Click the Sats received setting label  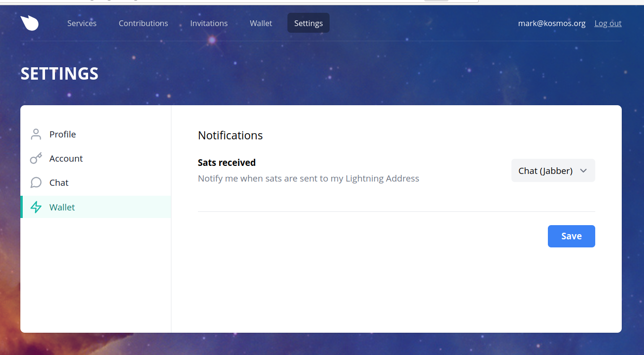(x=227, y=163)
